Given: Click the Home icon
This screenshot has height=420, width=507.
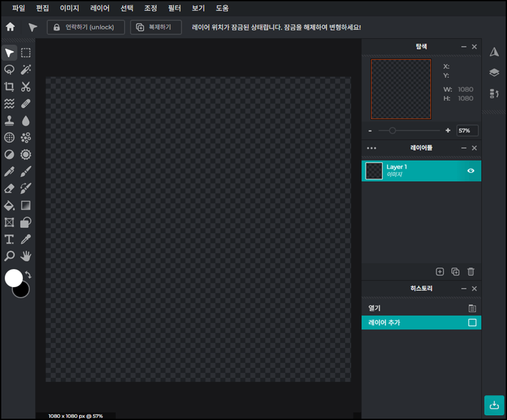Looking at the screenshot, I should point(10,27).
